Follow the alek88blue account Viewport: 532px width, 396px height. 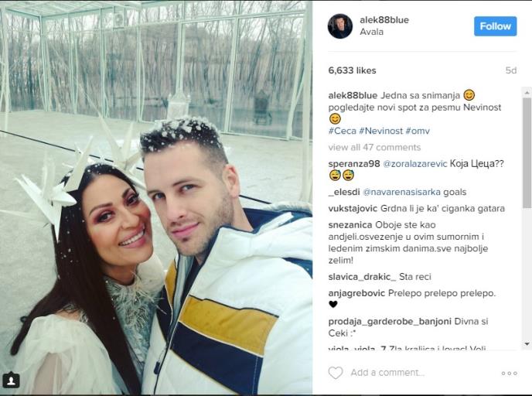coord(496,26)
